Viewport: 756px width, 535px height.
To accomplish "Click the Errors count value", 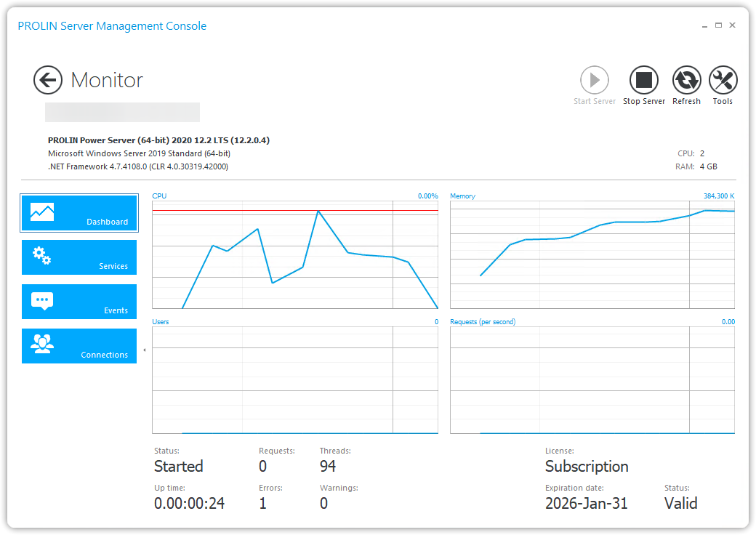I will pyautogui.click(x=263, y=503).
